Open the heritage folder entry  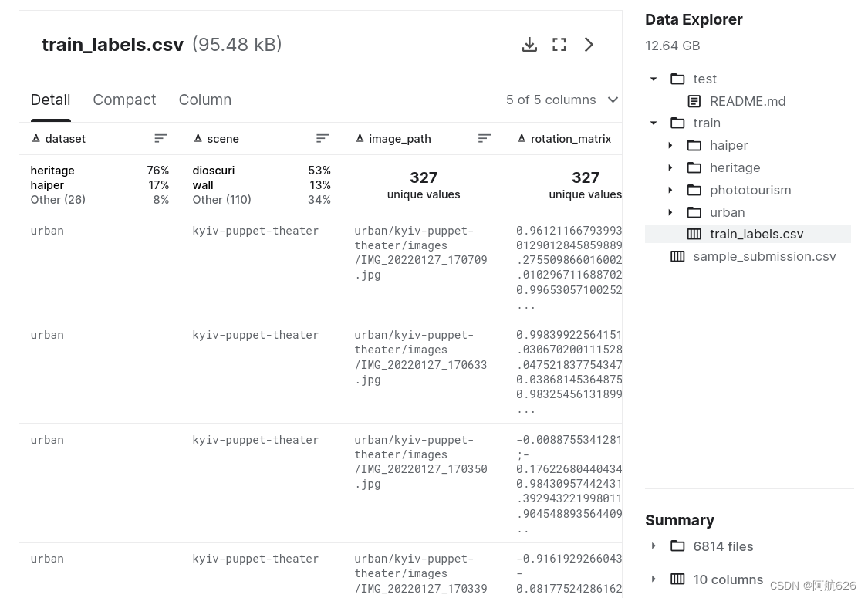pyautogui.click(x=735, y=167)
